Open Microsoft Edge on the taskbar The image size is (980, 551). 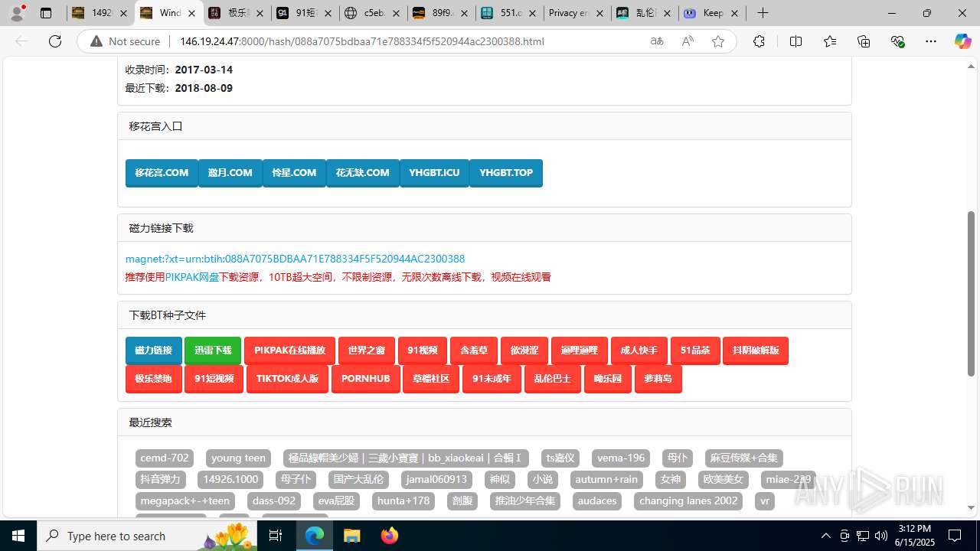click(315, 536)
